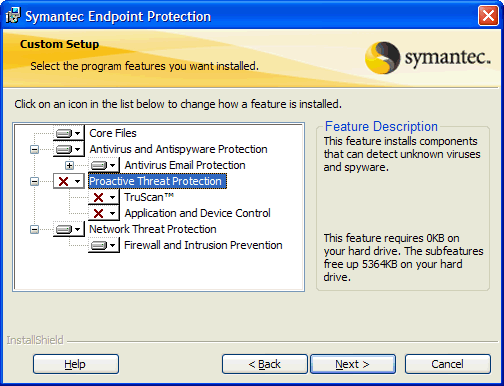Click the installer icon in the title bar

[x=13, y=16]
